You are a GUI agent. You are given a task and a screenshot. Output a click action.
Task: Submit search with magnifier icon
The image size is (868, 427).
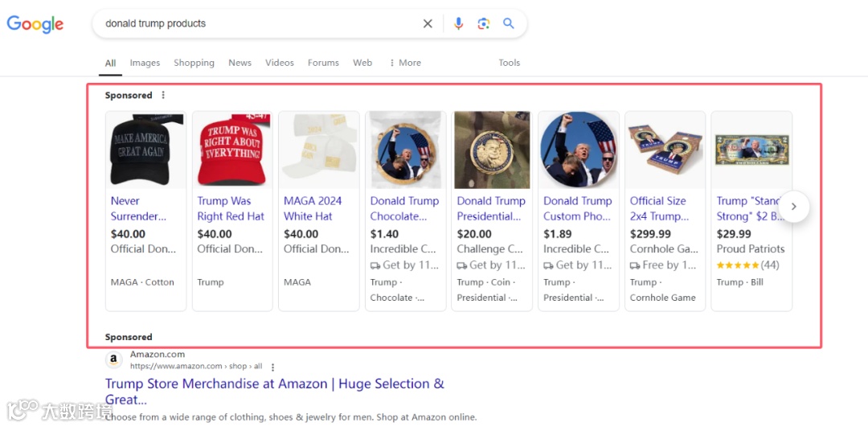(509, 23)
